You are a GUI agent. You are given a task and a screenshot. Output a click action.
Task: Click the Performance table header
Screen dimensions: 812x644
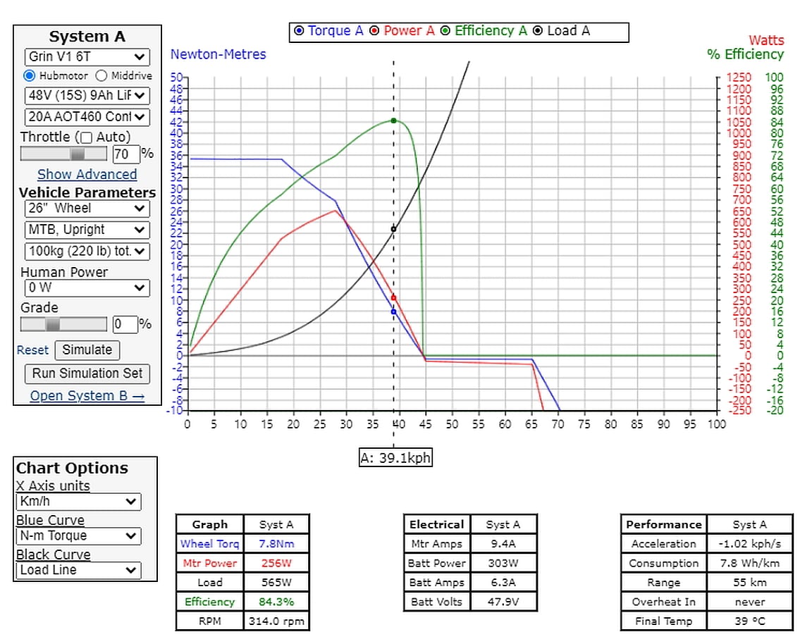click(x=664, y=524)
